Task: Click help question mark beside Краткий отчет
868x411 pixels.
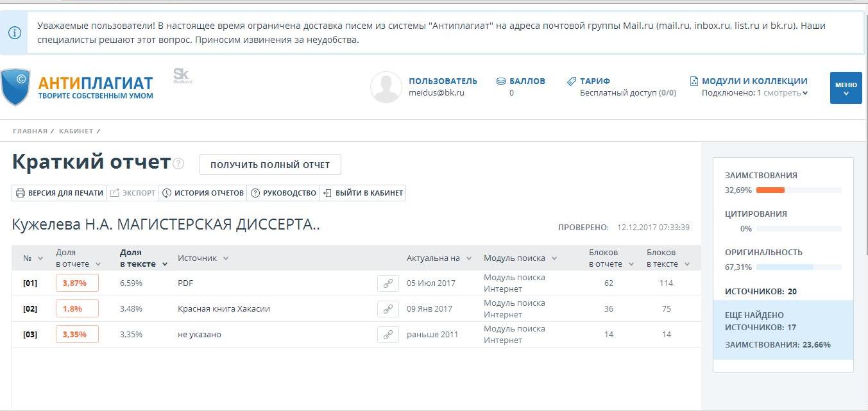Action: pyautogui.click(x=178, y=164)
